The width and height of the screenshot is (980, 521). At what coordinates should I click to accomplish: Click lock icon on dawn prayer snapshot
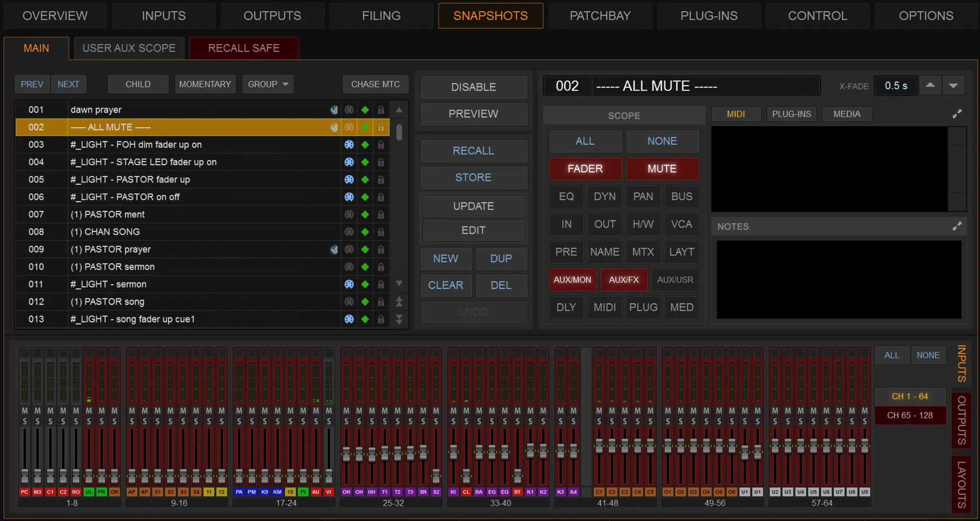[x=381, y=110]
